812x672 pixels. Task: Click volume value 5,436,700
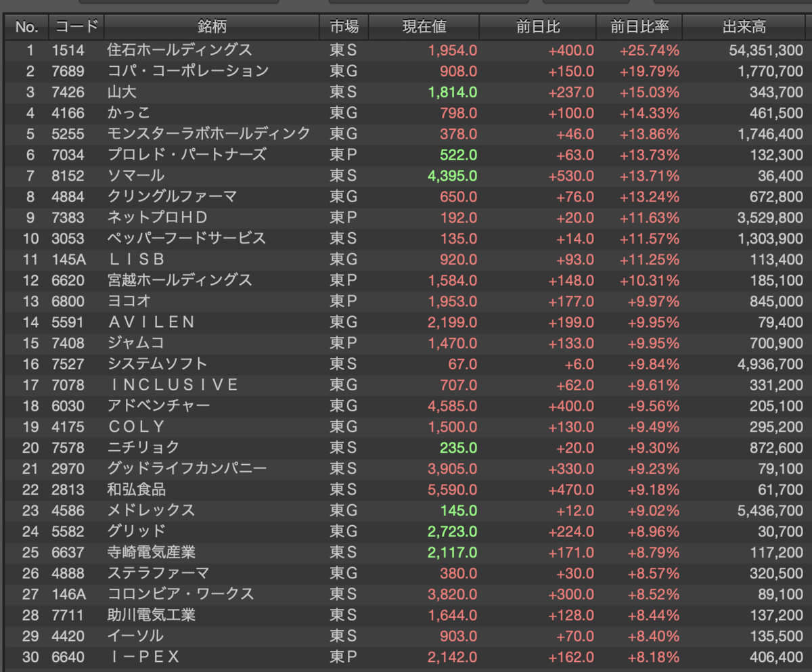(x=770, y=511)
